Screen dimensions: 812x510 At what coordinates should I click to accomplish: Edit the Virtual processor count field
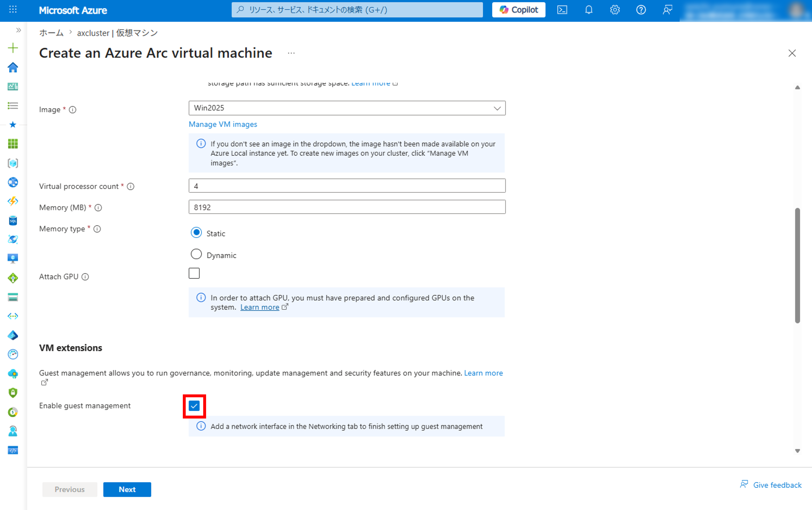click(x=347, y=186)
